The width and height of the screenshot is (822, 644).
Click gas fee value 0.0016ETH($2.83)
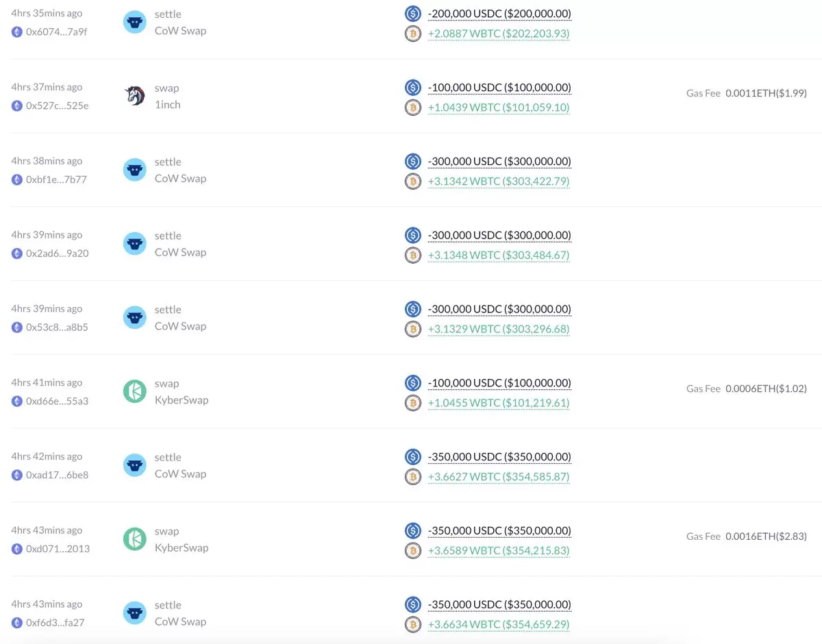767,537
